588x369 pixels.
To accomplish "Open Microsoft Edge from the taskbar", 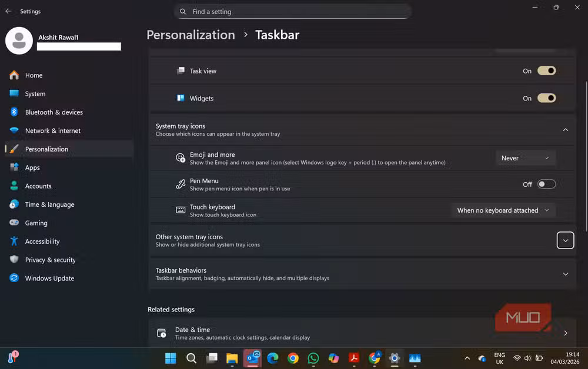I will point(273,358).
